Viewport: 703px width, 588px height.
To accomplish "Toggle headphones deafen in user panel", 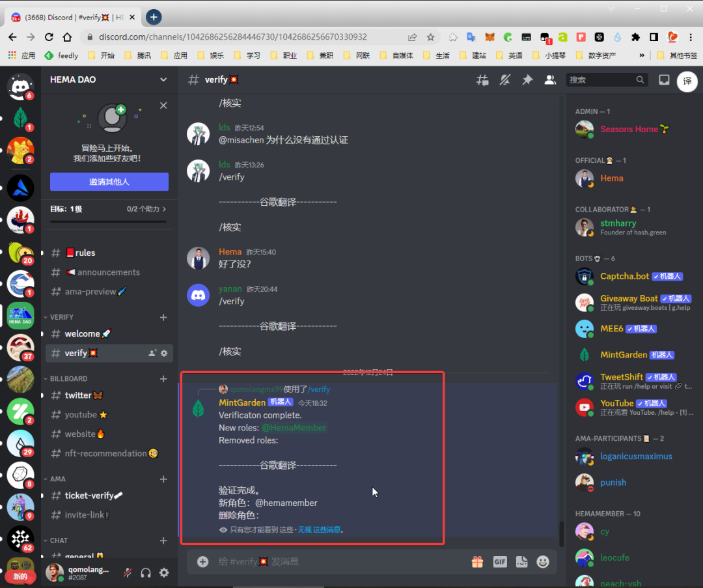I will coord(146,573).
